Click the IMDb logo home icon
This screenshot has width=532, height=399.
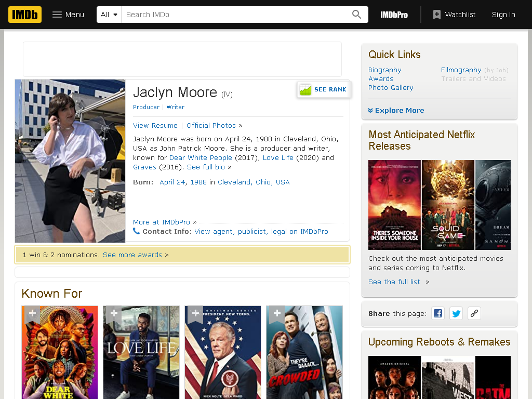tap(25, 15)
